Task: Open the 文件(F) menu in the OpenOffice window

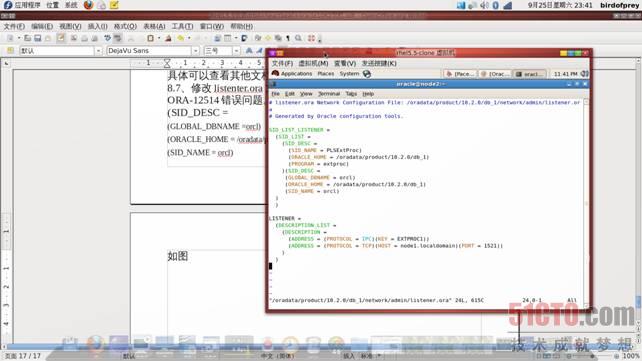Action: click(x=14, y=27)
